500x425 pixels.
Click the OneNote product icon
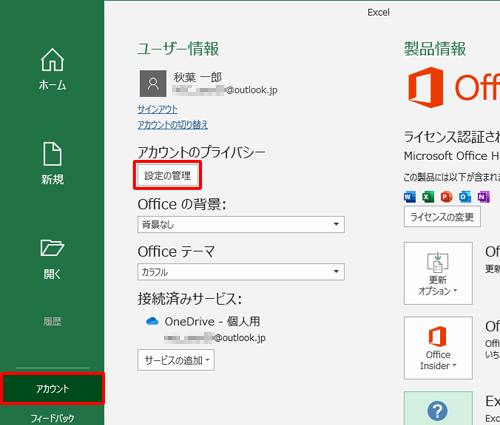[483, 197]
